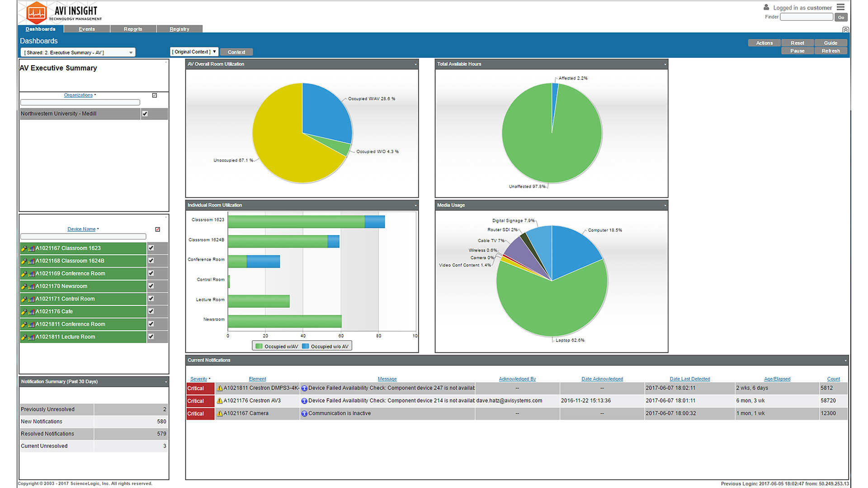Click the AVI Insight logo
This screenshot has width=868, height=488.
point(63,12)
